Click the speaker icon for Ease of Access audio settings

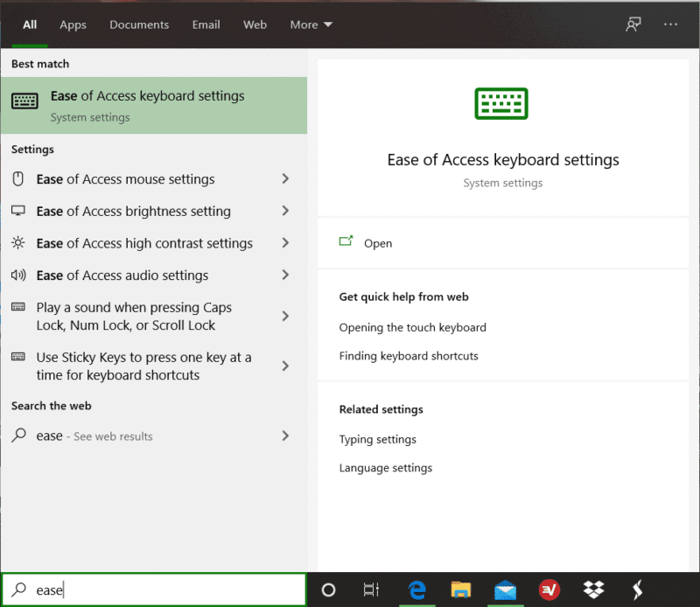click(x=17, y=275)
